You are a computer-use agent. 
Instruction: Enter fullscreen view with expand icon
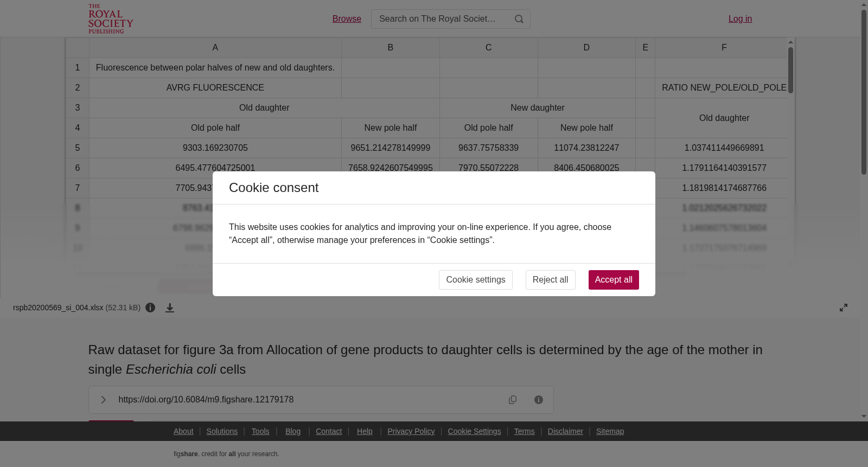point(844,308)
